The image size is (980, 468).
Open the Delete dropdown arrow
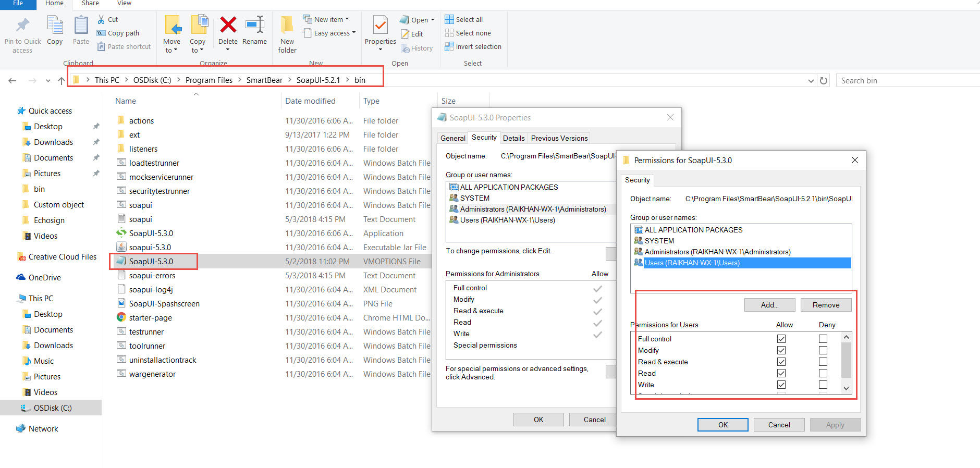[x=228, y=50]
